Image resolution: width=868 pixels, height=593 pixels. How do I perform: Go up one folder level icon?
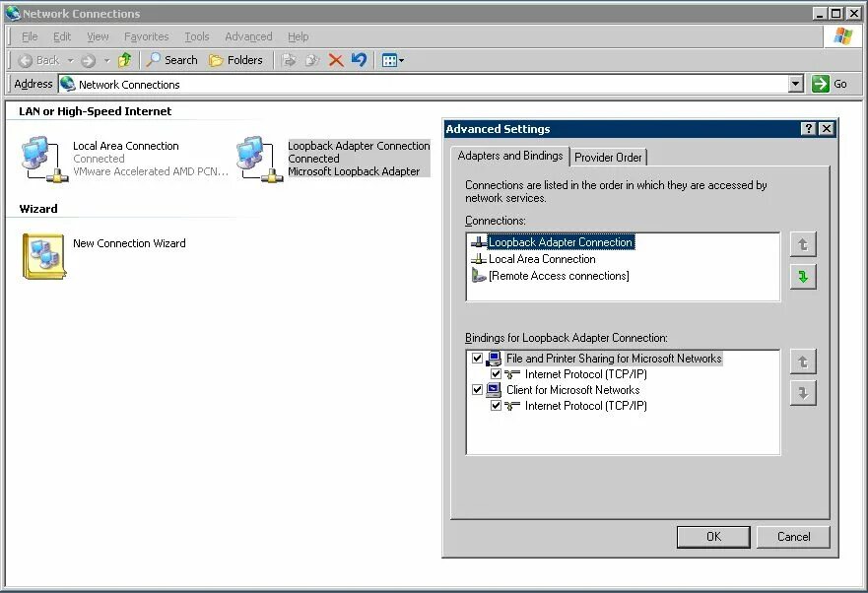[125, 60]
